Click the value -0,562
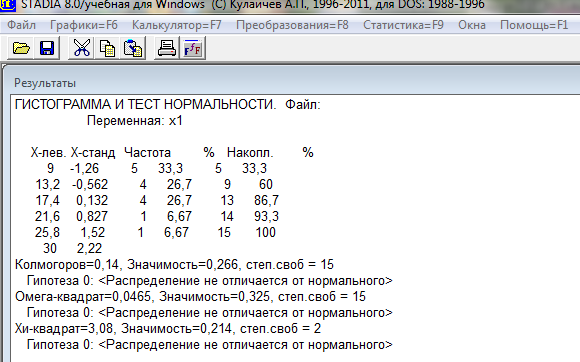 tap(90, 185)
